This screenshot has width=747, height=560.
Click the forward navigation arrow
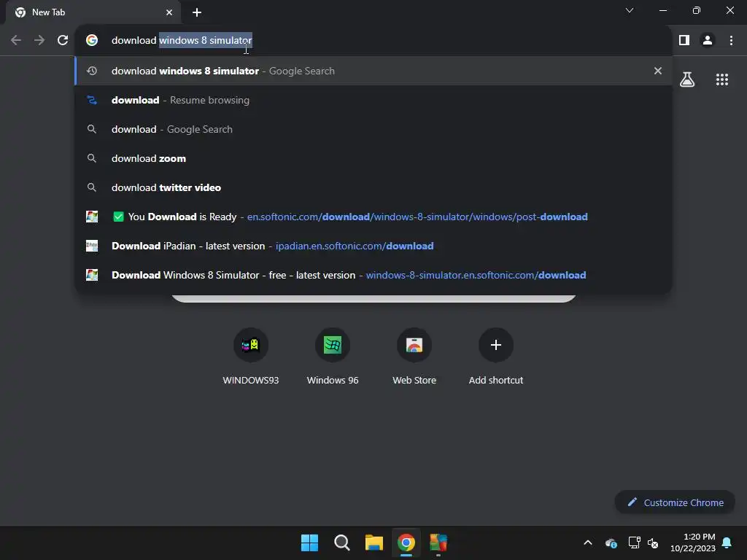click(39, 41)
